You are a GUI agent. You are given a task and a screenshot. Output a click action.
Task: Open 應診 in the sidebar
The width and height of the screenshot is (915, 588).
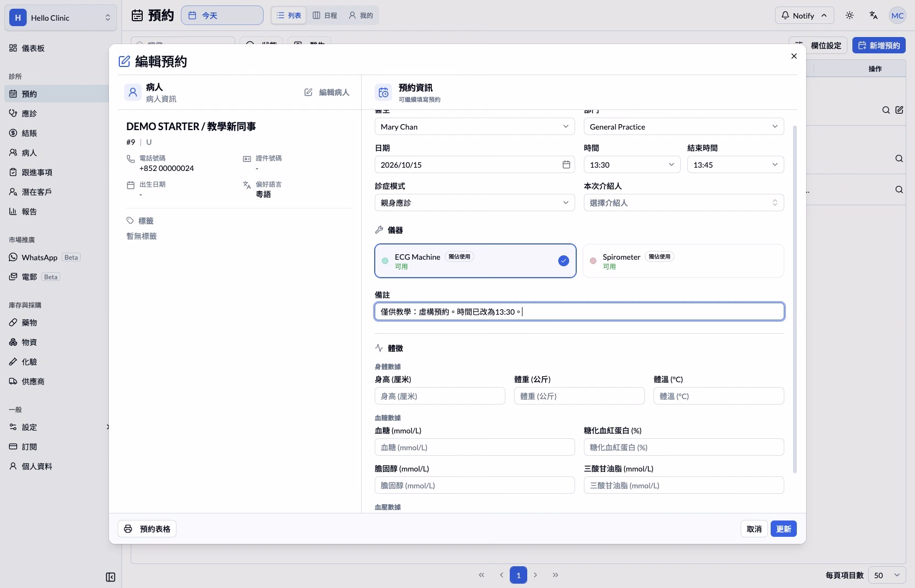pyautogui.click(x=57, y=113)
